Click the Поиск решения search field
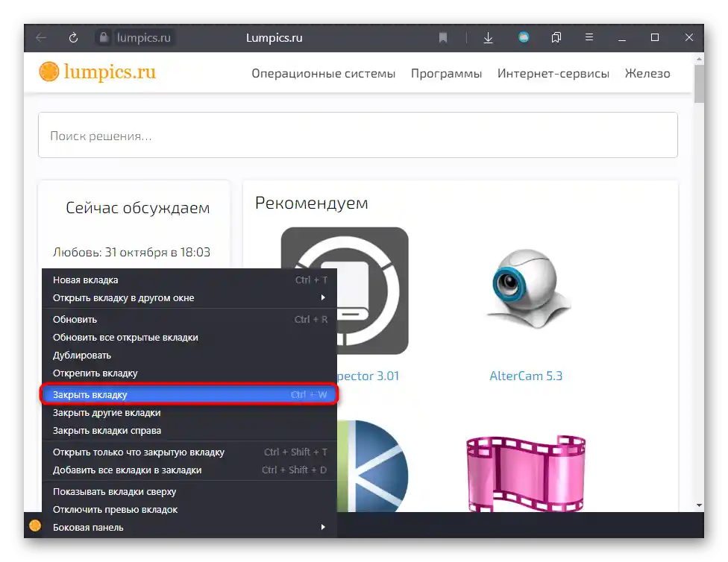 [358, 135]
